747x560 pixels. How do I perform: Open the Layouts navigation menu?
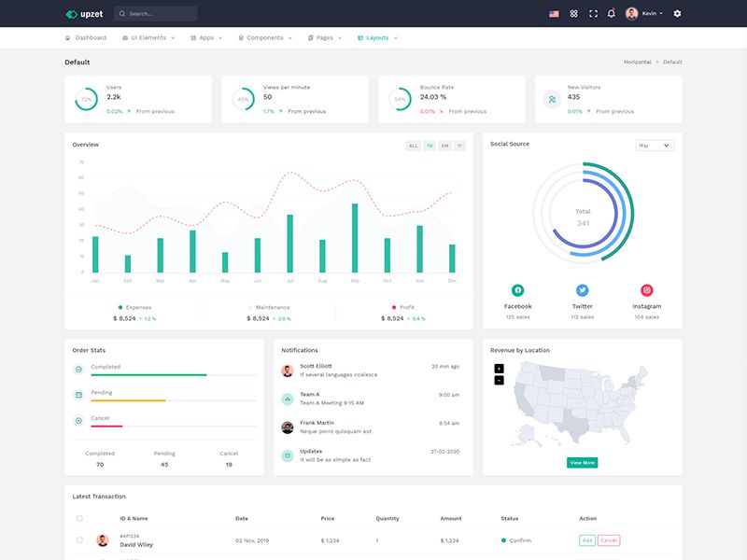pos(377,37)
